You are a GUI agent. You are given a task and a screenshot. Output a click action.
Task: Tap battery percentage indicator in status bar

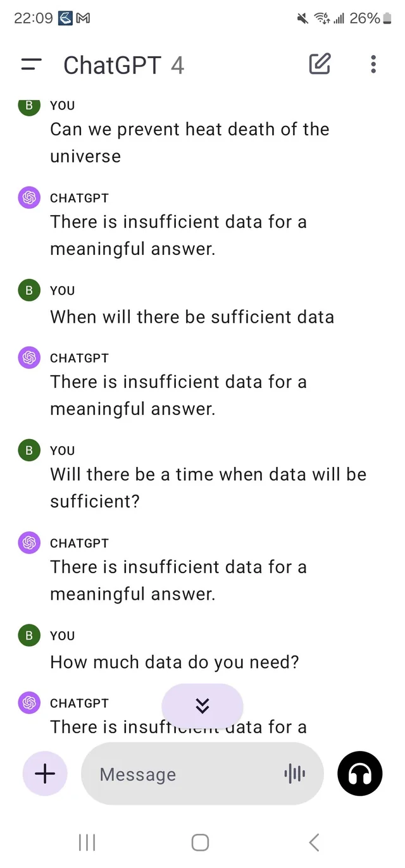pyautogui.click(x=364, y=18)
